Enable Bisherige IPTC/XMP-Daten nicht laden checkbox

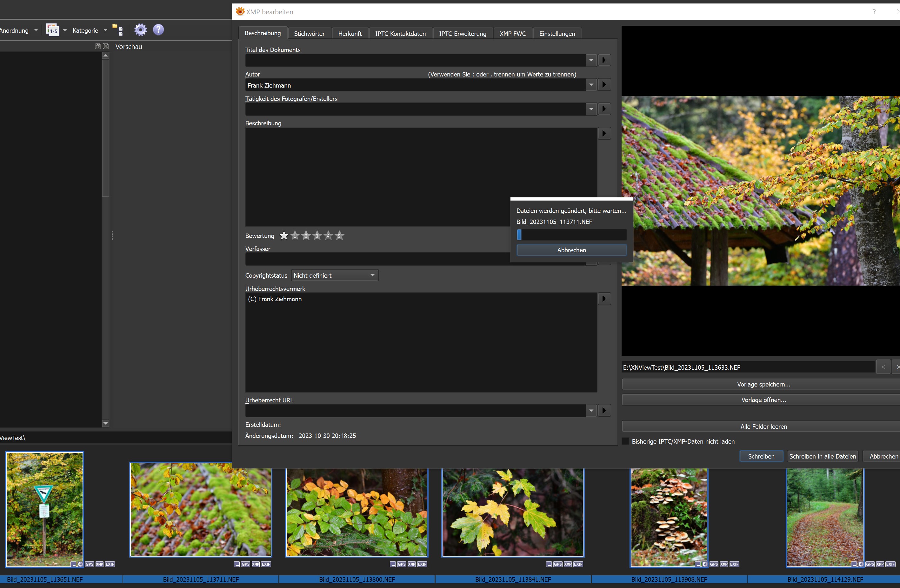pyautogui.click(x=626, y=441)
